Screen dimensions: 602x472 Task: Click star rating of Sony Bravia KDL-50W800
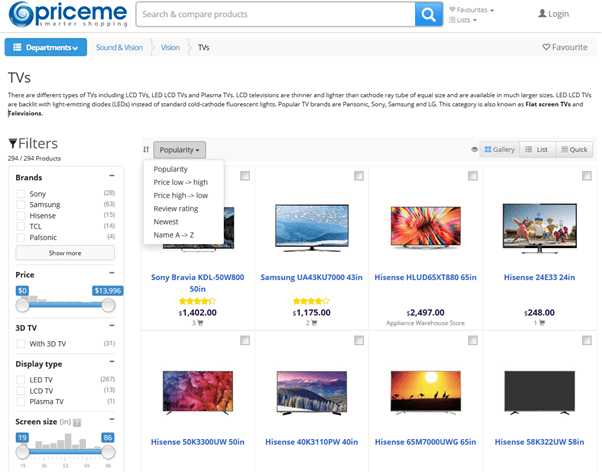coord(197,301)
